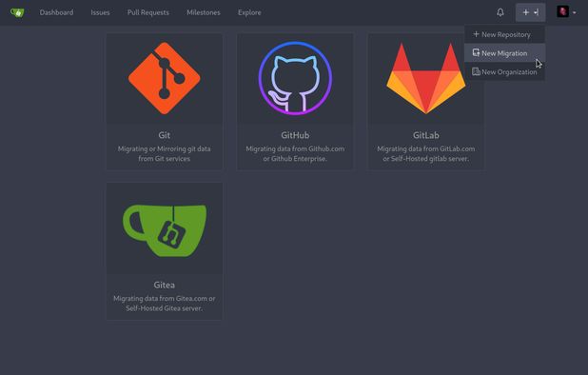Open the Explore link
Viewport: 588px width, 375px height.
(x=249, y=12)
